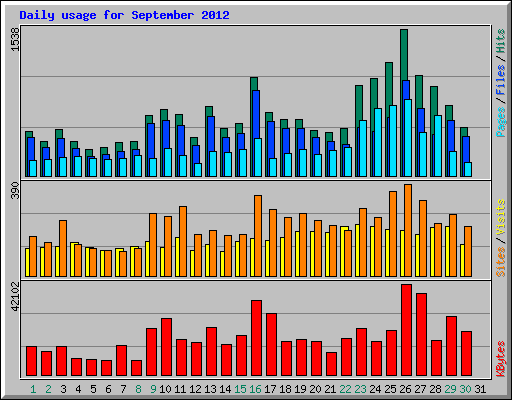This screenshot has width=512, height=400.
Task: Click day 17 on the date axis
Action: (270, 389)
